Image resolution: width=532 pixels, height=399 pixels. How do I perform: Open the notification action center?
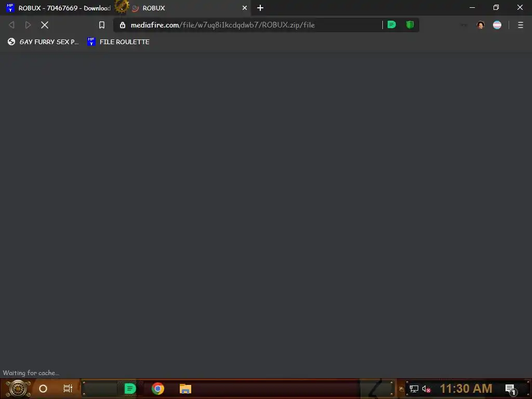pos(511,390)
